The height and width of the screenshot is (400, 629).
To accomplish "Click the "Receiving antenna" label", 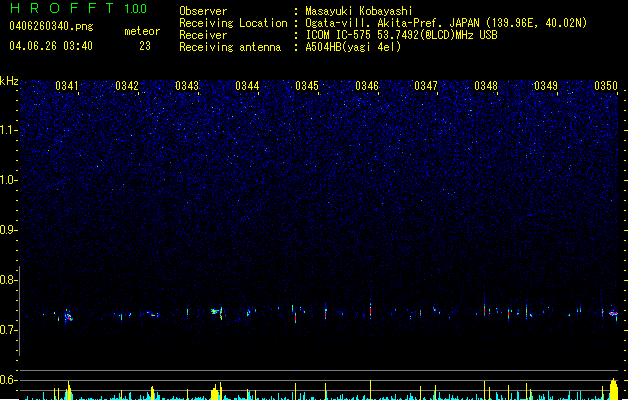I will (230, 47).
